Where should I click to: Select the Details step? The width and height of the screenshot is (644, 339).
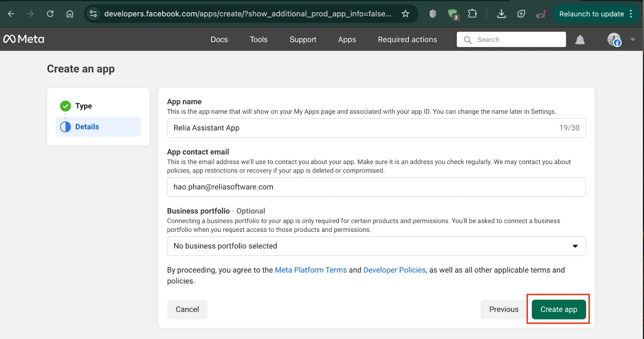[87, 127]
